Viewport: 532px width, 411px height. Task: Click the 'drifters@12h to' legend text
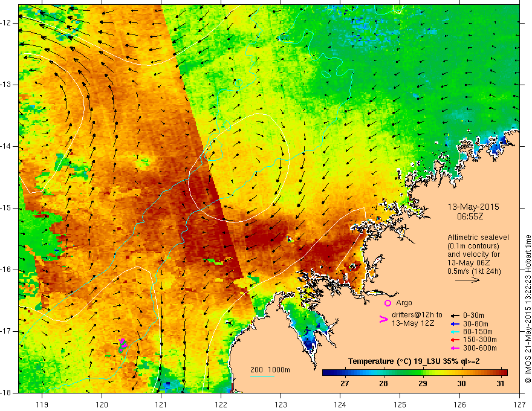tap(417, 315)
